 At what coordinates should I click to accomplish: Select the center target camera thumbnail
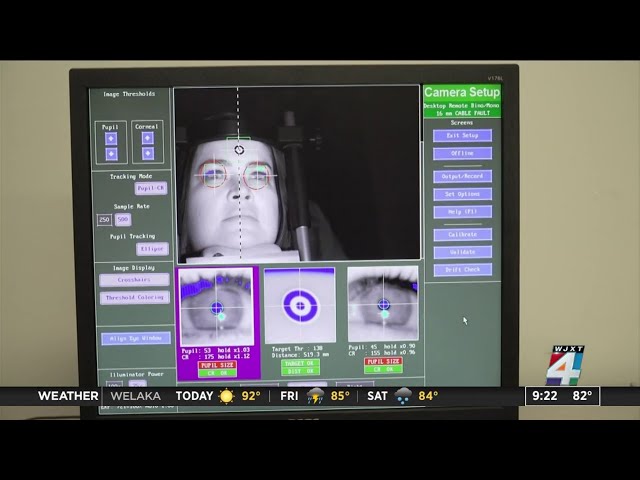tap(300, 305)
